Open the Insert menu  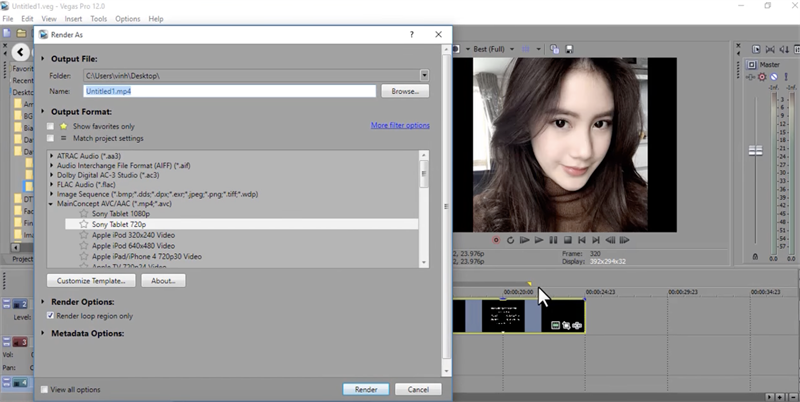(x=74, y=18)
